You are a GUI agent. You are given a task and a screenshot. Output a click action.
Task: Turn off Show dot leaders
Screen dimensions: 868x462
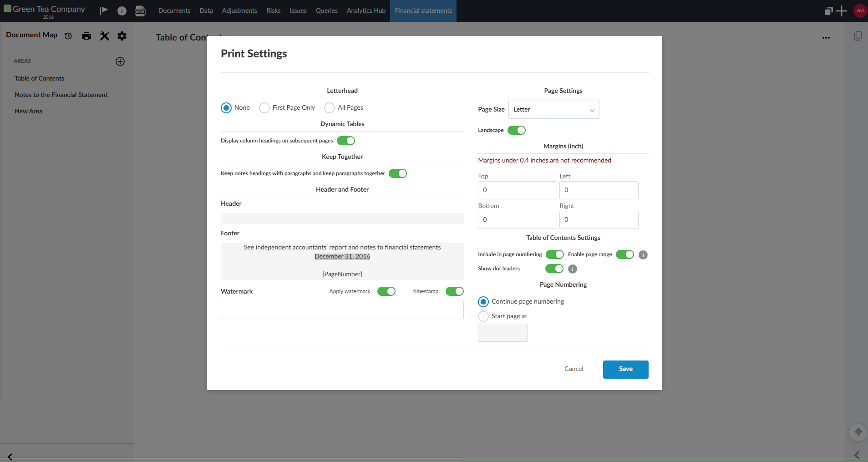[x=554, y=269]
